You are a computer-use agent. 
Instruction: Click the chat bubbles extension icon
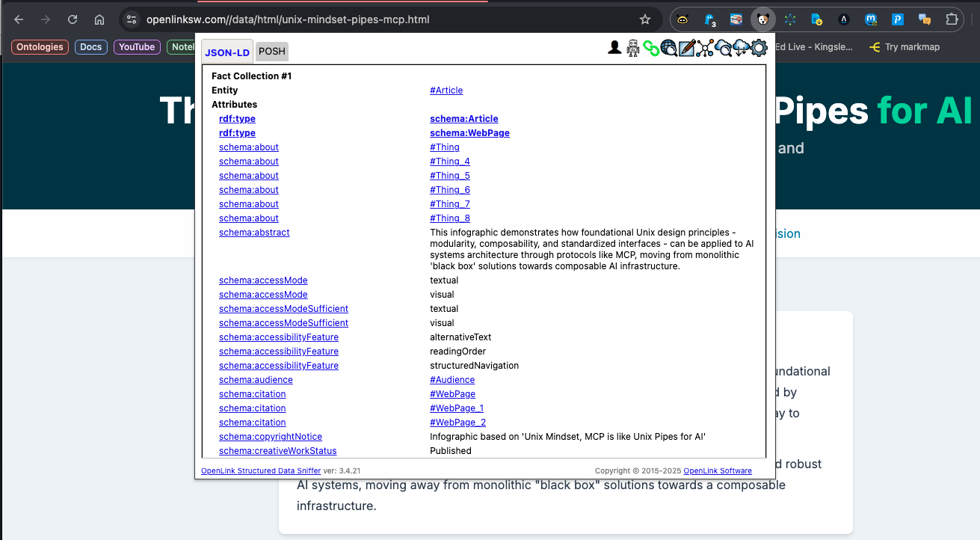pos(925,19)
